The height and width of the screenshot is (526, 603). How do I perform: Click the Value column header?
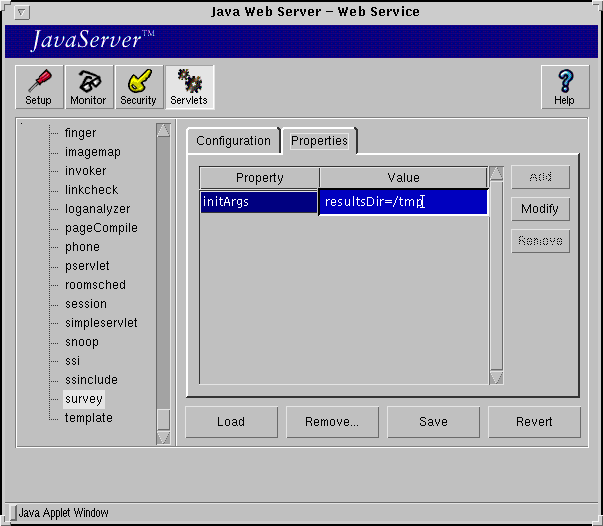pos(403,178)
